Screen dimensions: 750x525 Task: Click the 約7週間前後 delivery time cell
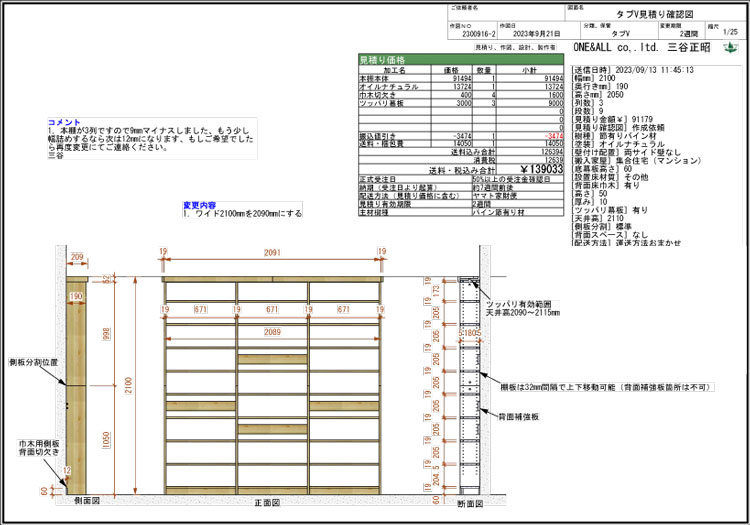493,187
